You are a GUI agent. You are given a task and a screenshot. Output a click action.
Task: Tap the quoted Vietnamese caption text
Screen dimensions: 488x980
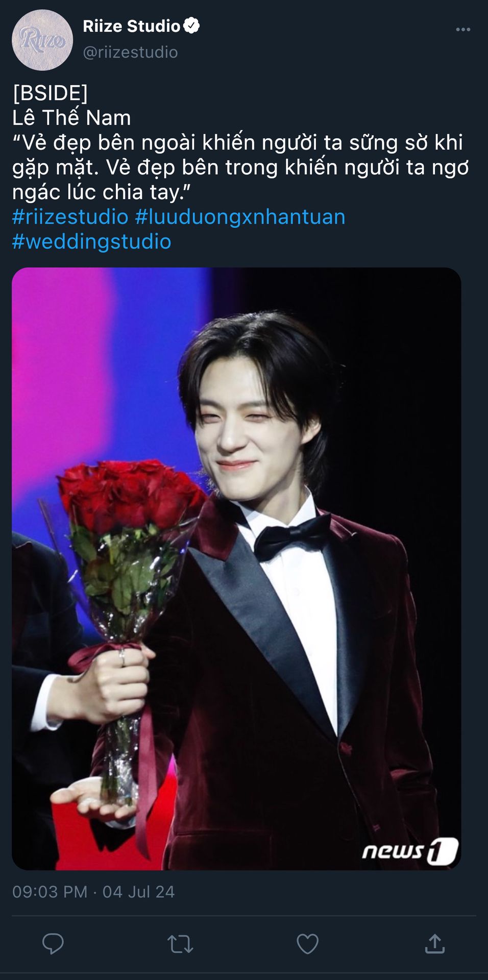240,167
